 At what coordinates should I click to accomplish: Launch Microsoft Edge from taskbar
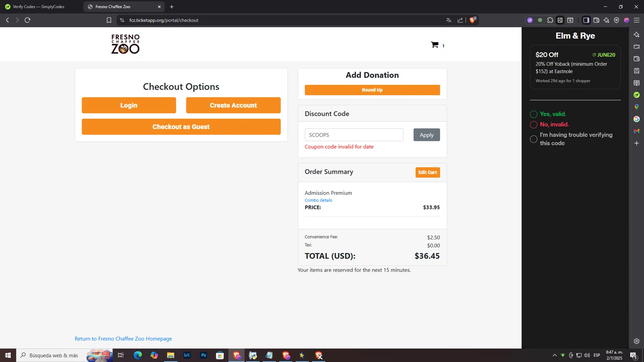[x=137, y=355]
